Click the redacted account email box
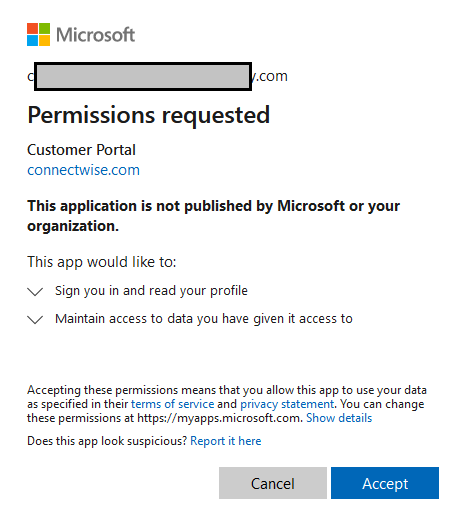Viewport: 474px width, 525px height. [143, 76]
